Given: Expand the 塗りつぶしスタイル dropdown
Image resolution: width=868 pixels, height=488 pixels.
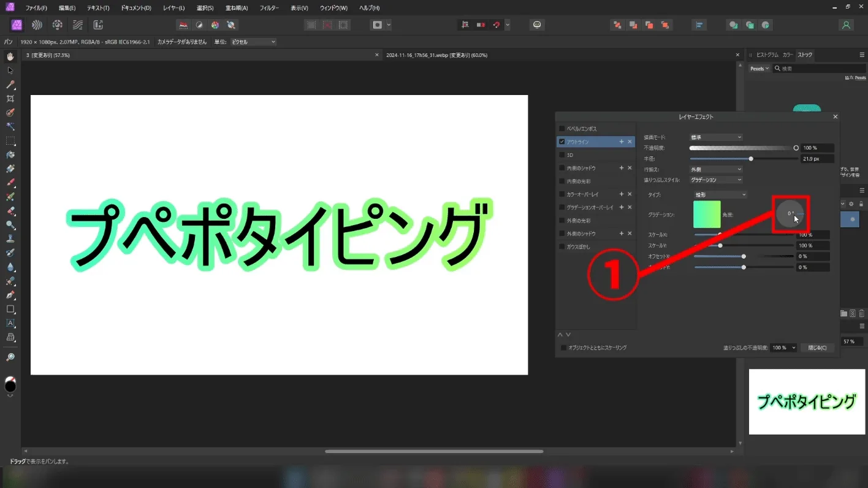Looking at the screenshot, I should [x=716, y=180].
